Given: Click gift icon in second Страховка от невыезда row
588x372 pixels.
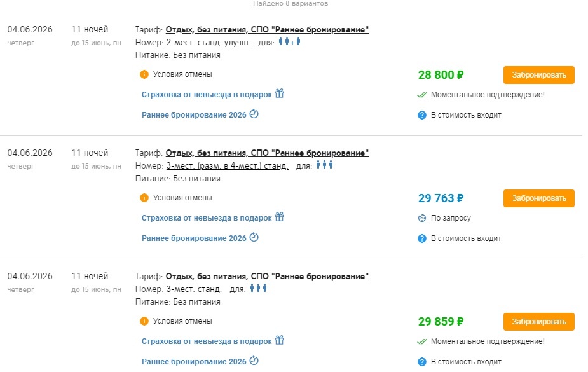Looking at the screenshot, I should click(x=279, y=217).
